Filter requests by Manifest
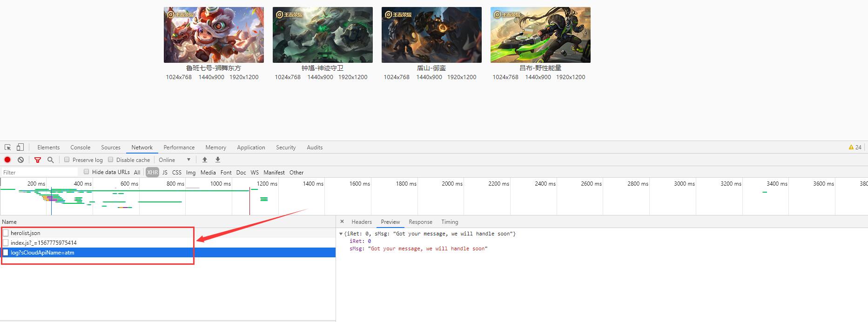 (x=274, y=172)
